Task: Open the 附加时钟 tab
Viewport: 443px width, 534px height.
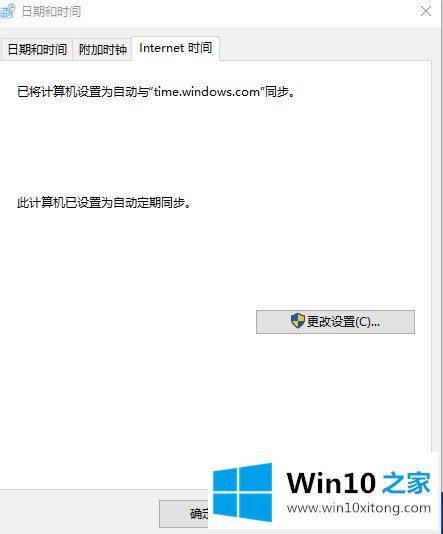Action: [102, 50]
